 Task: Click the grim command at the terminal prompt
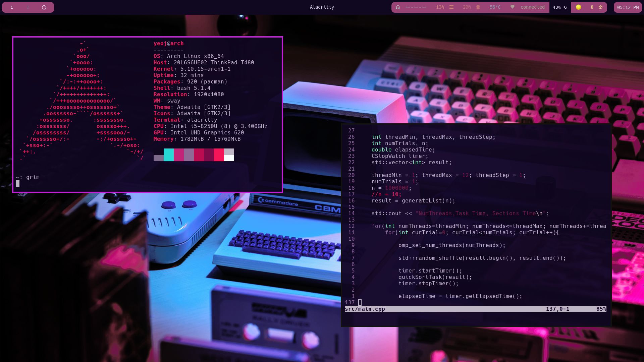pos(33,177)
